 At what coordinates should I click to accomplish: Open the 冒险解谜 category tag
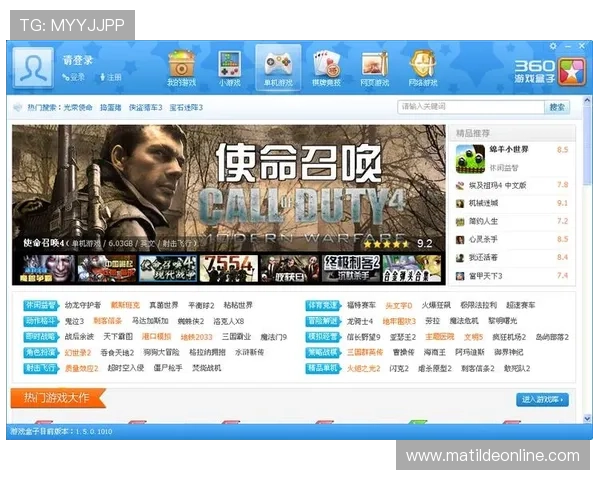323,321
